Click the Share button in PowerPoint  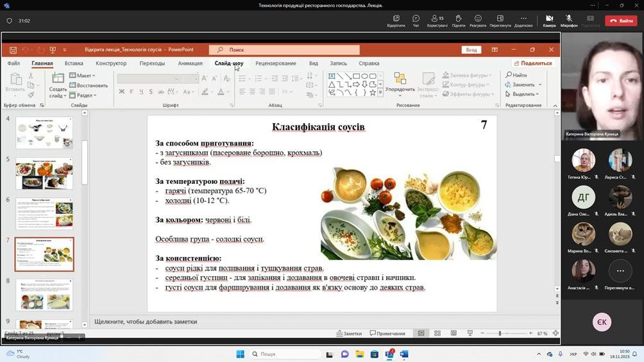[532, 63]
